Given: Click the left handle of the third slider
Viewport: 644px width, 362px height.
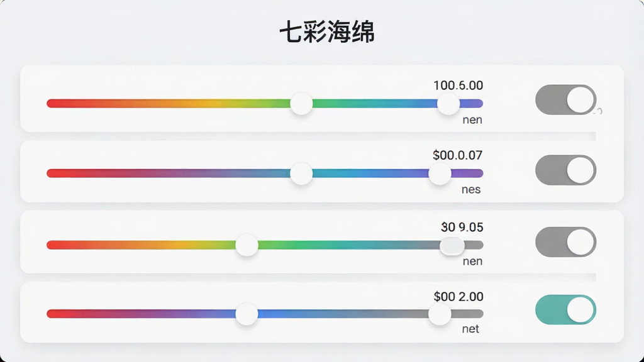Looking at the screenshot, I should tap(247, 245).
